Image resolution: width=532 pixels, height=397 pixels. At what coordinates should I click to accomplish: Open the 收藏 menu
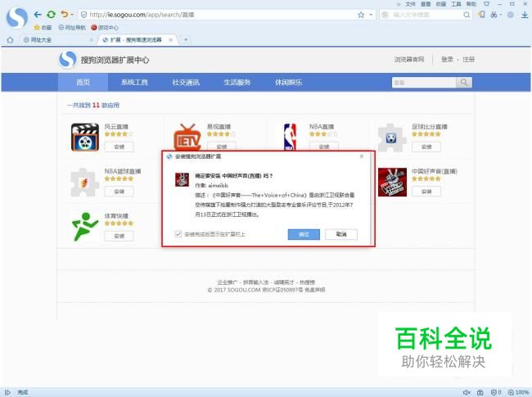click(440, 4)
